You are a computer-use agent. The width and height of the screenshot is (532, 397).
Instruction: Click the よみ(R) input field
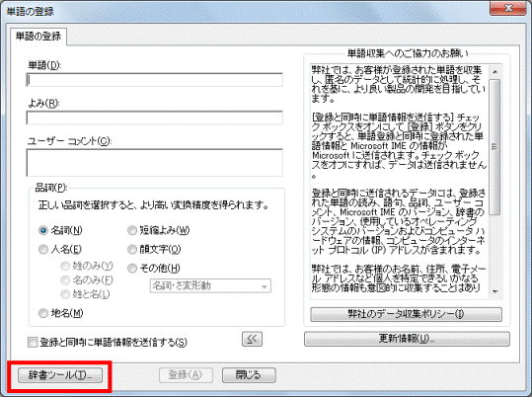[x=155, y=118]
